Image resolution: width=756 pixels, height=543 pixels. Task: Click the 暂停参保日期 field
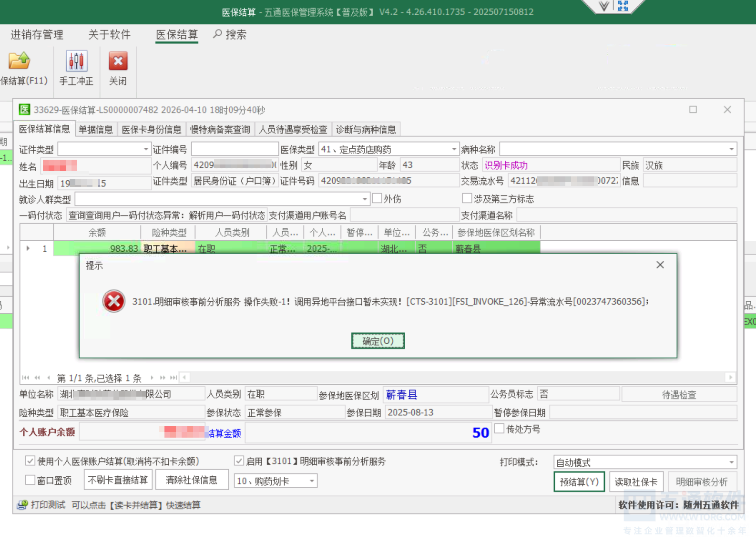click(643, 412)
